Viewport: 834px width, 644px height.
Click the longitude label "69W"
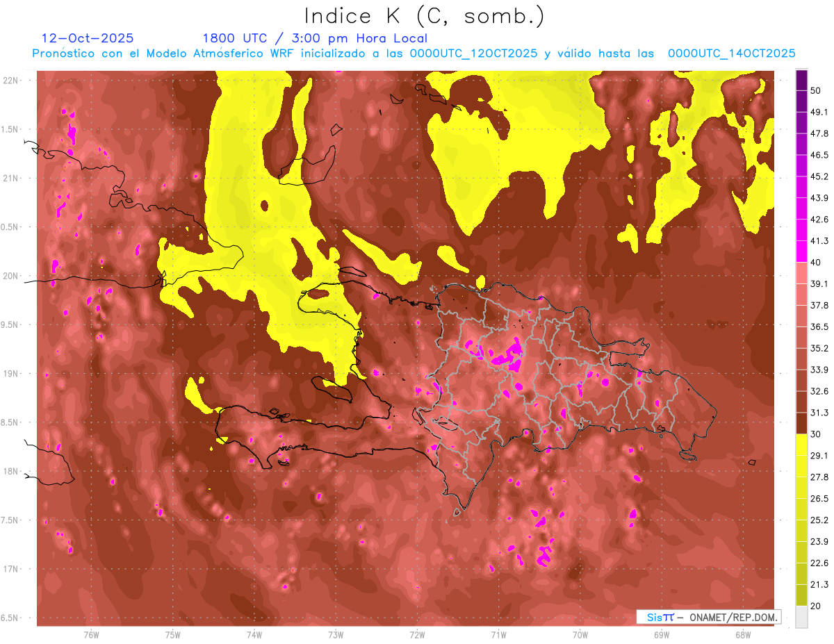coord(662,635)
